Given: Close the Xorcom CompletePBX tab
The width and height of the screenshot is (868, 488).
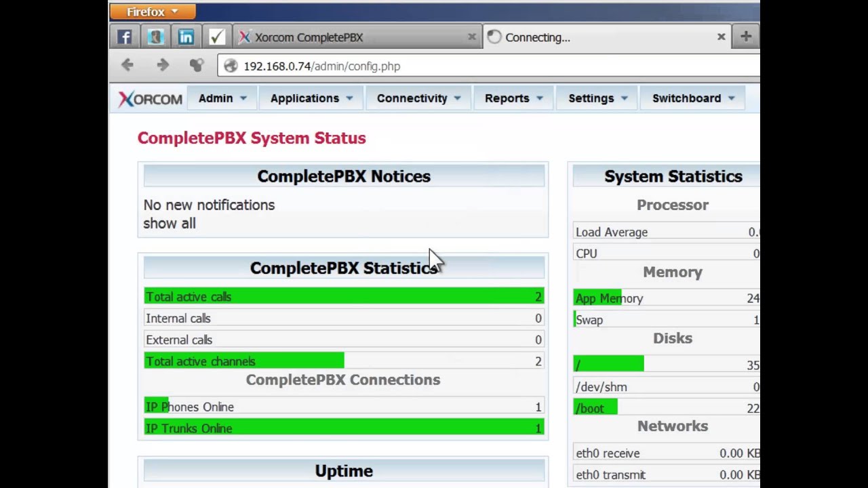Looking at the screenshot, I should [472, 37].
